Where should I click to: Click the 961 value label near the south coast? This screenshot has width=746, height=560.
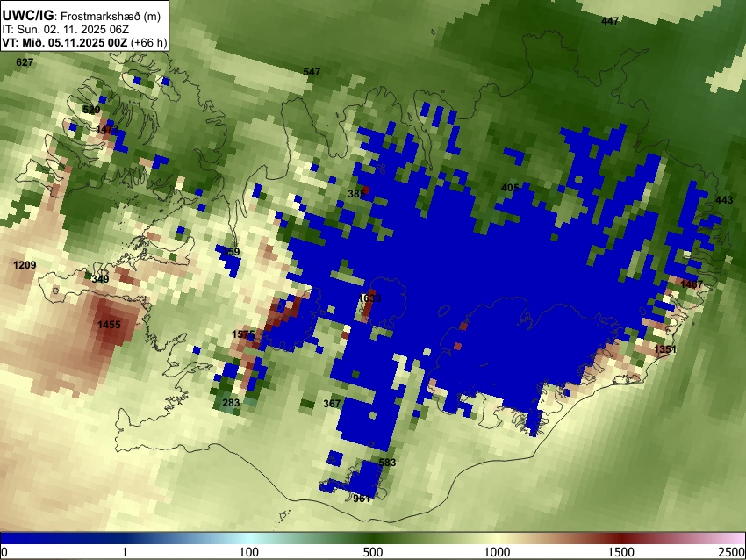pyautogui.click(x=362, y=499)
